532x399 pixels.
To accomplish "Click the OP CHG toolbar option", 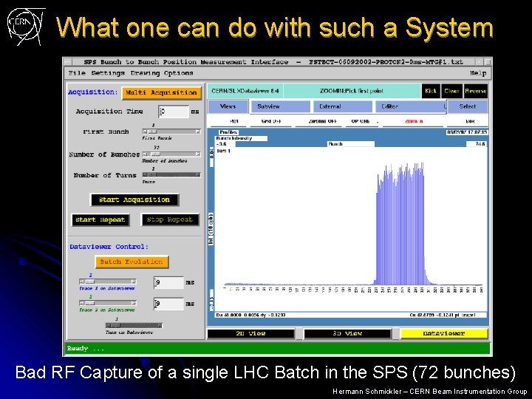I will (x=361, y=121).
